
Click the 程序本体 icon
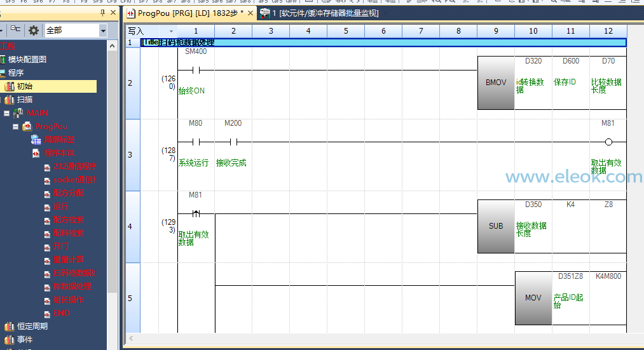pos(36,154)
